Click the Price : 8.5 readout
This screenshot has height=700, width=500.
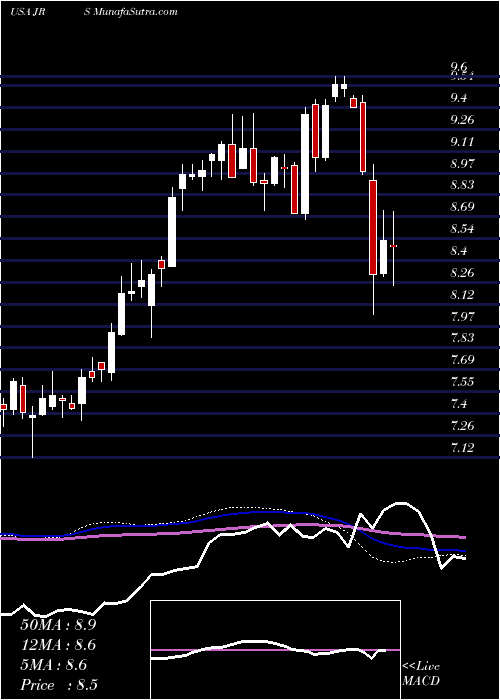(59, 685)
